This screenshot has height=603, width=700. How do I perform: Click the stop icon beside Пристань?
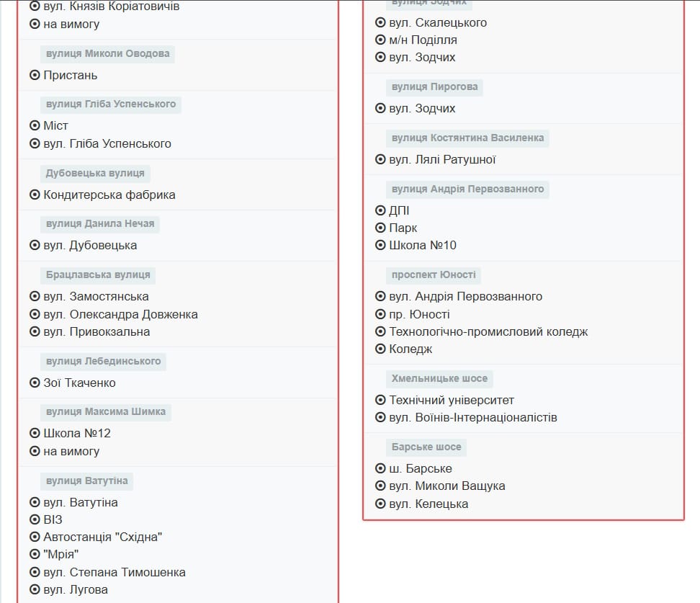click(35, 75)
